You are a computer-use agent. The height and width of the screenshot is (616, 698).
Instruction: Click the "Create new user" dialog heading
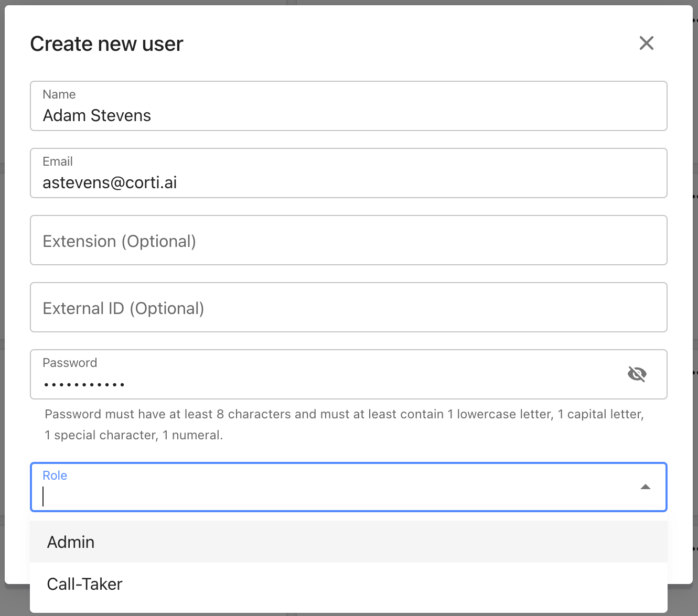click(x=106, y=44)
